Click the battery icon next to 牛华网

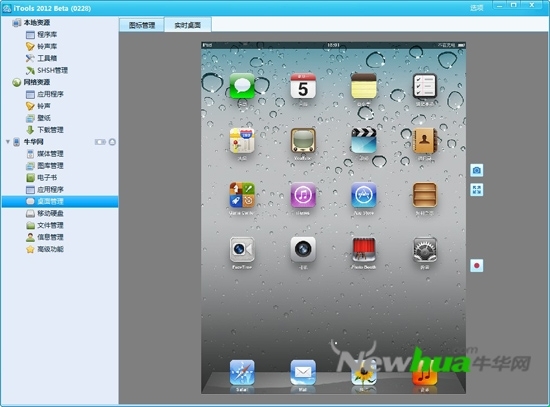tap(100, 142)
